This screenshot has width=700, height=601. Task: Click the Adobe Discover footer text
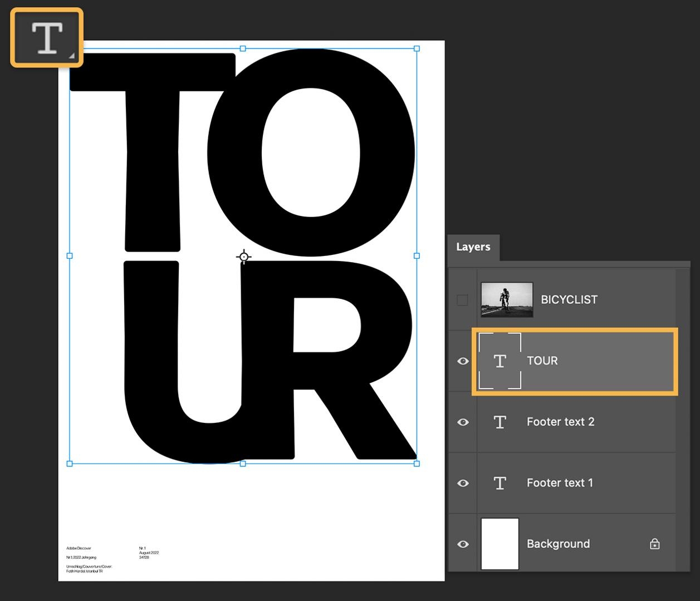[x=79, y=549]
